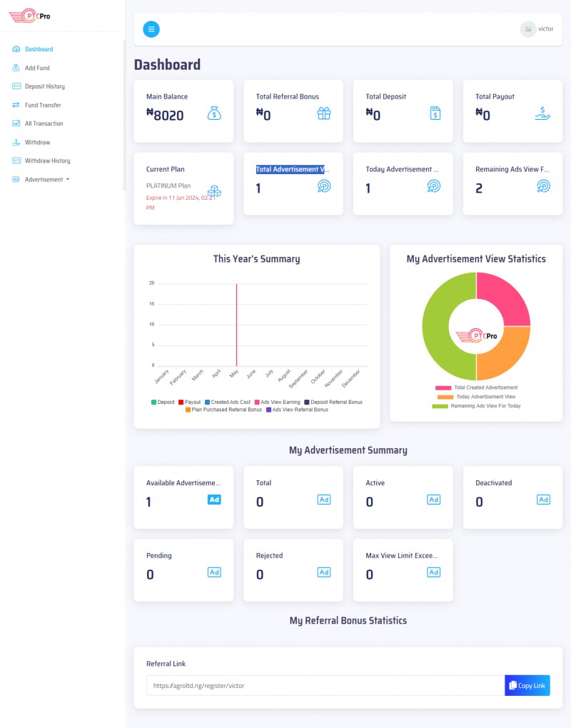This screenshot has height=728, width=571.
Task: Select All Transaction in sidebar
Action: pos(44,123)
